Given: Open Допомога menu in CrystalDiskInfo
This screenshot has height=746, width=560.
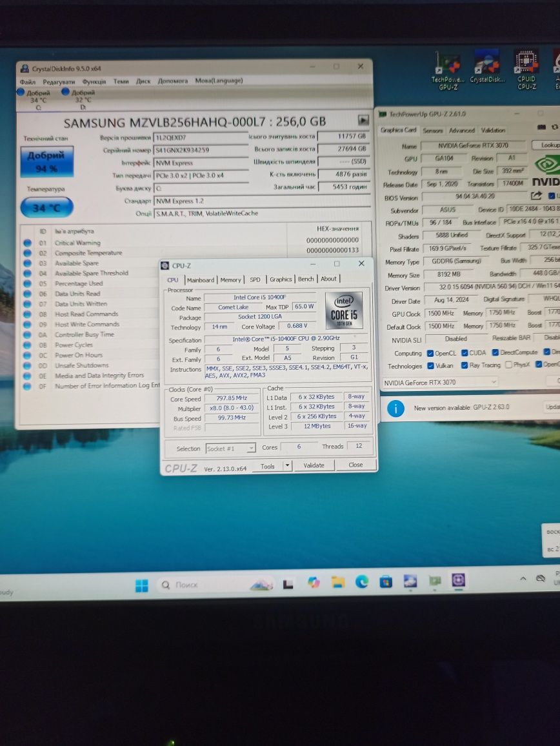Looking at the screenshot, I should point(173,81).
